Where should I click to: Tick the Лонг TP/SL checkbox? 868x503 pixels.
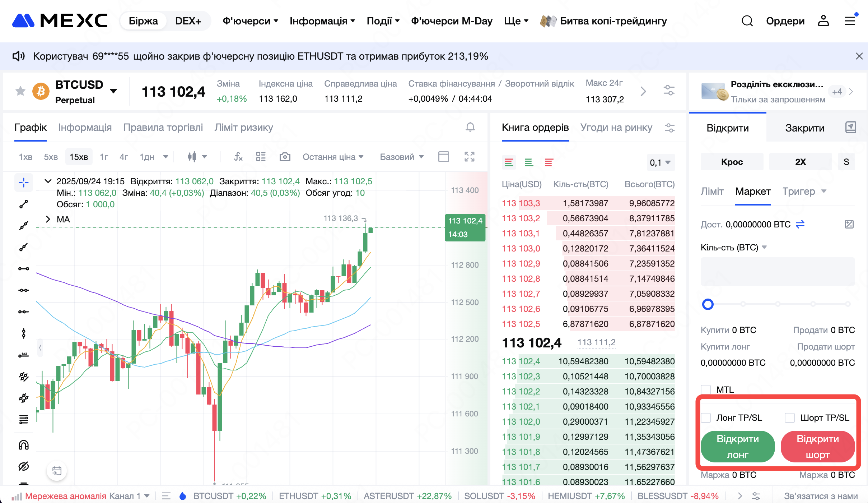tap(706, 417)
